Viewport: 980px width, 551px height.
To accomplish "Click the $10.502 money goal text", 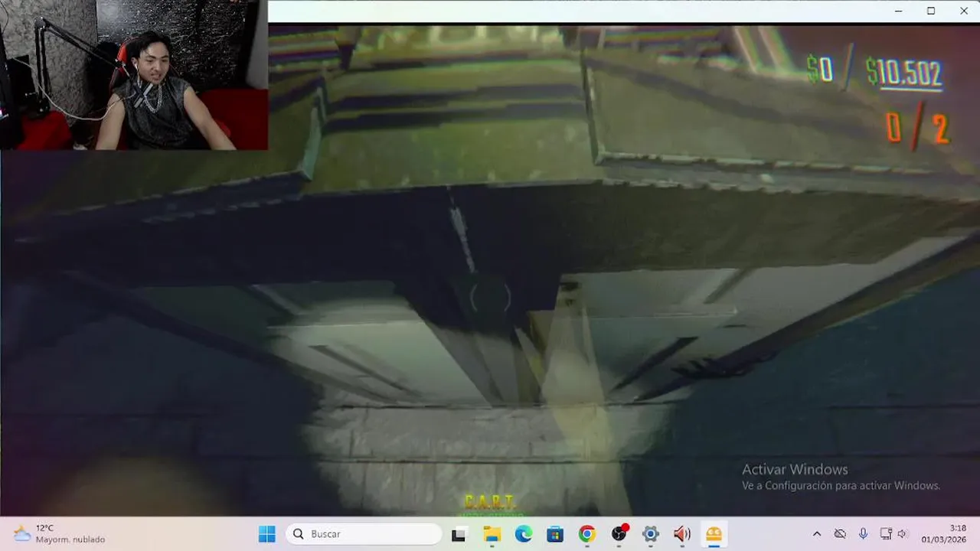I will pyautogui.click(x=904, y=73).
